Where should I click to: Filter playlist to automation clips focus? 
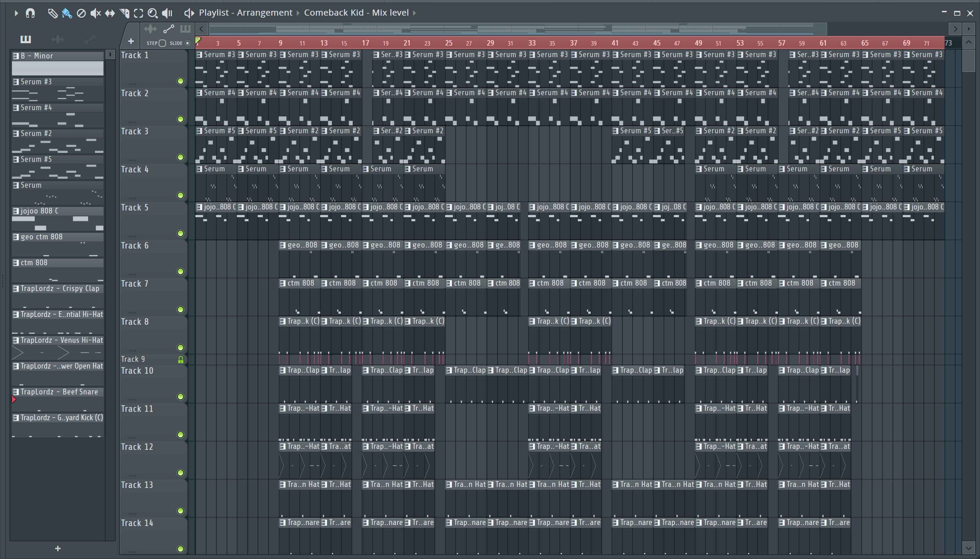pyautogui.click(x=169, y=29)
